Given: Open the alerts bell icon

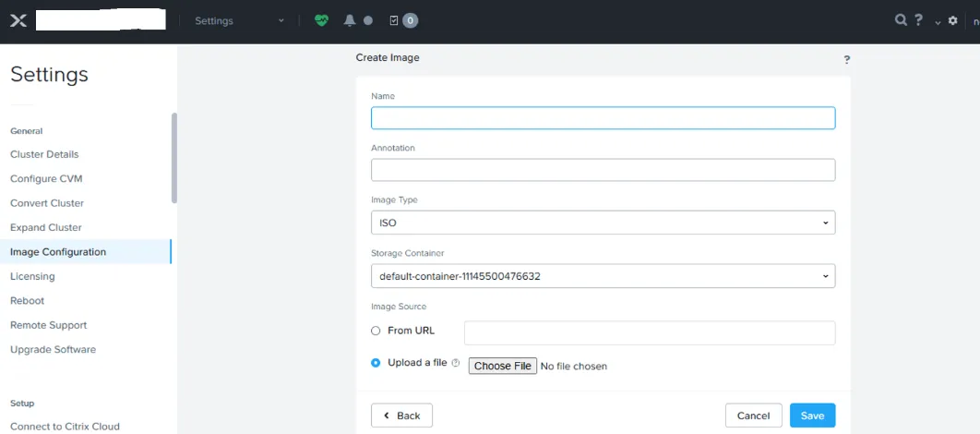Looking at the screenshot, I should [x=350, y=20].
